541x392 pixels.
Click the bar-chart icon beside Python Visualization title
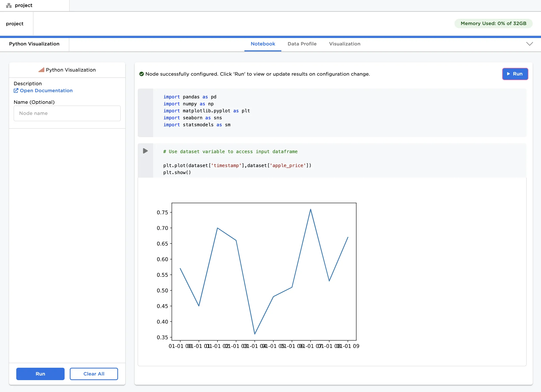41,70
